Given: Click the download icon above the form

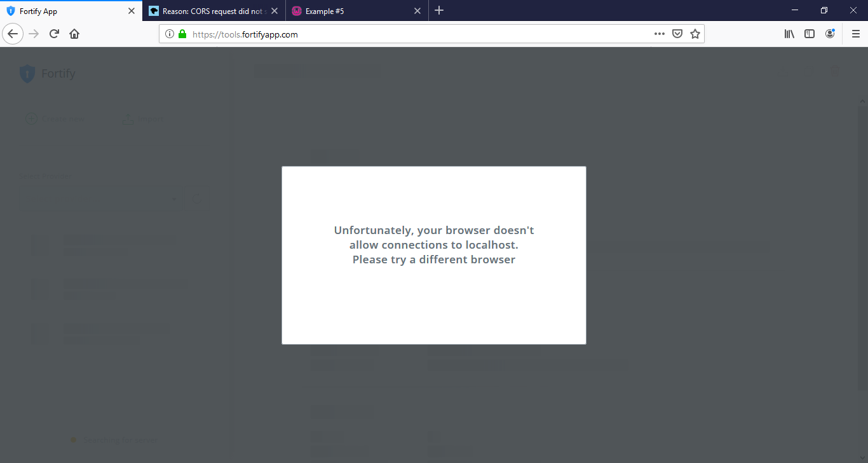Looking at the screenshot, I should (x=783, y=71).
